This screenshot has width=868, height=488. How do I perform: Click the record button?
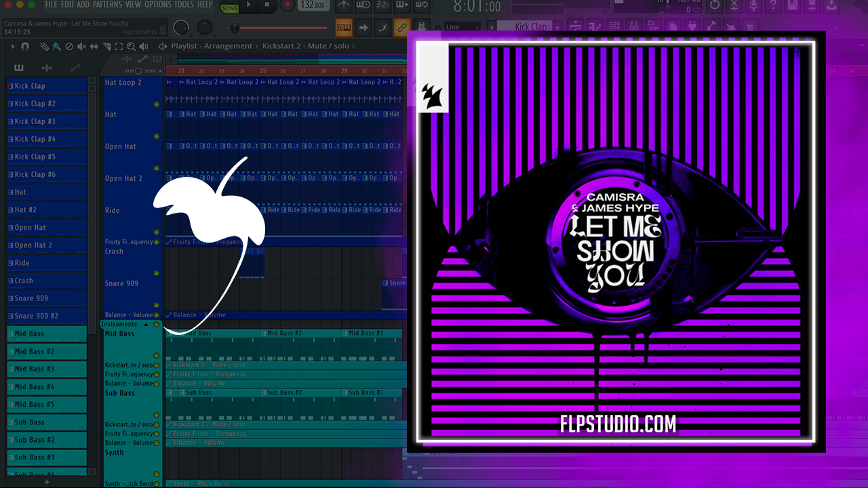(x=288, y=6)
